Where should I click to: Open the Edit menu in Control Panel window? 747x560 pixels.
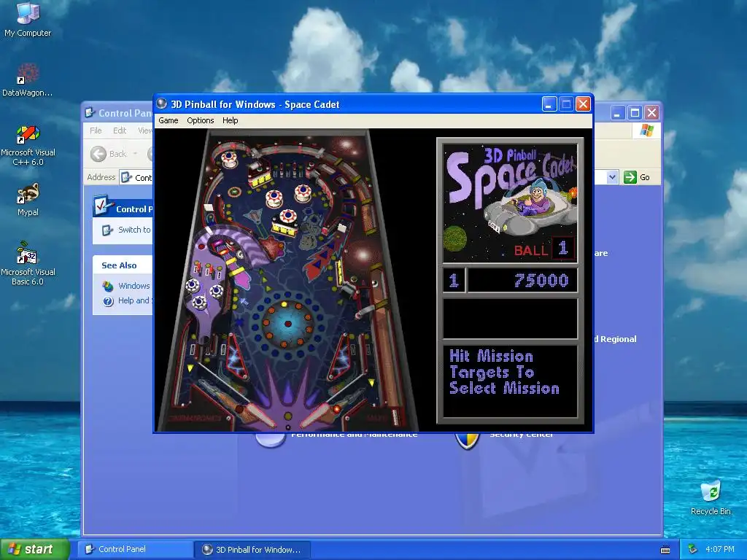[x=120, y=131]
